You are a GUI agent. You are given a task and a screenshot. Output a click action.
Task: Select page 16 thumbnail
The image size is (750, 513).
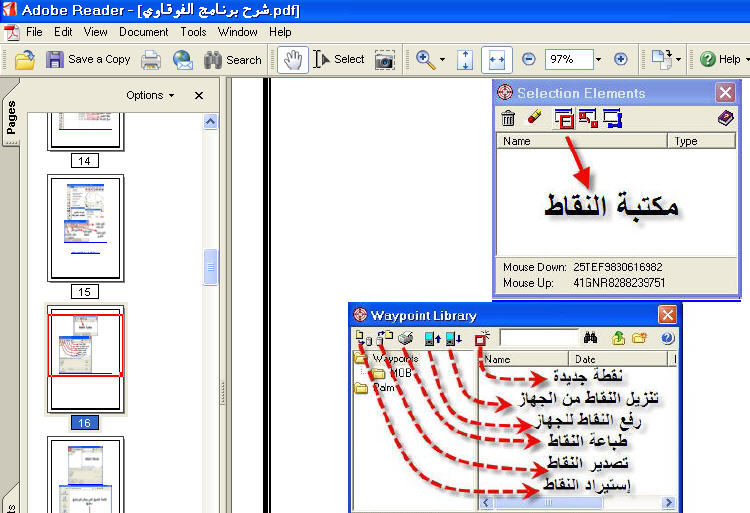tap(86, 359)
